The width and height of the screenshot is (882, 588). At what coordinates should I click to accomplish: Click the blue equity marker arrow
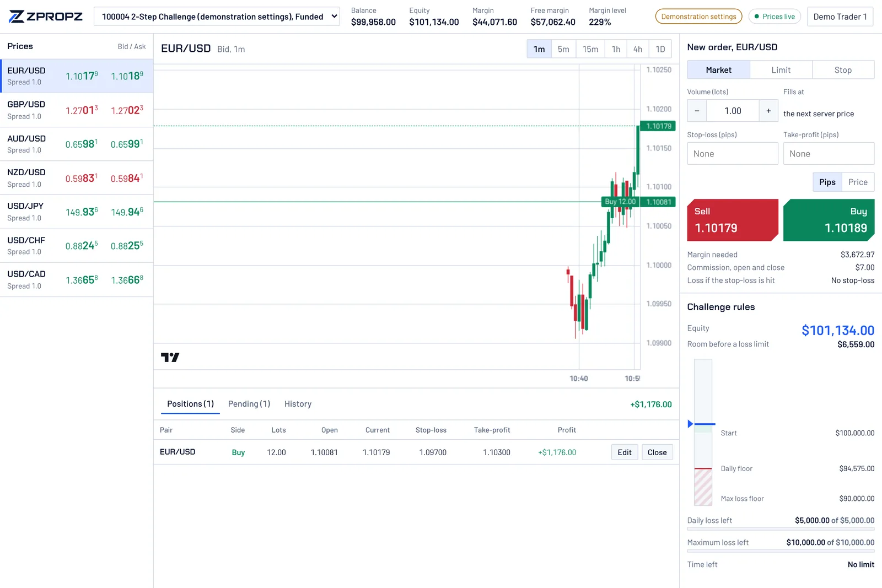(x=690, y=424)
